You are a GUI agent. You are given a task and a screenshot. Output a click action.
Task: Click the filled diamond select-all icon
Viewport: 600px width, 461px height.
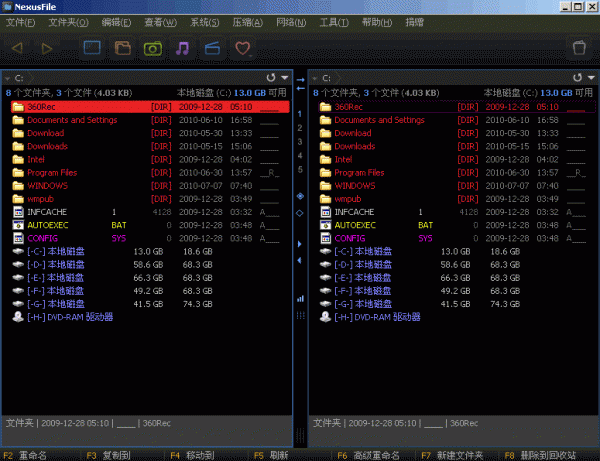pos(300,196)
